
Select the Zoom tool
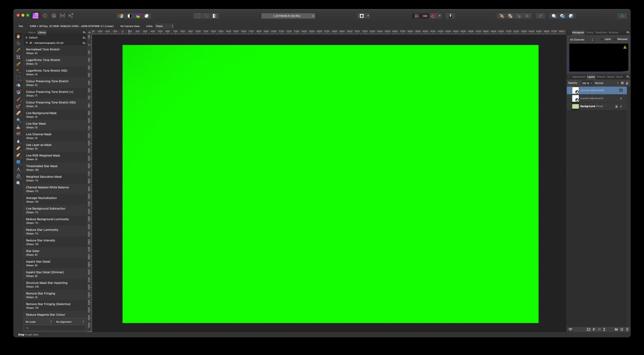(x=18, y=183)
